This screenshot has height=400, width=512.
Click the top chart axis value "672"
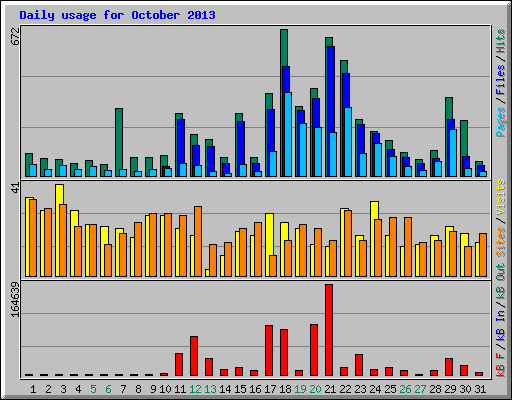pyautogui.click(x=15, y=36)
